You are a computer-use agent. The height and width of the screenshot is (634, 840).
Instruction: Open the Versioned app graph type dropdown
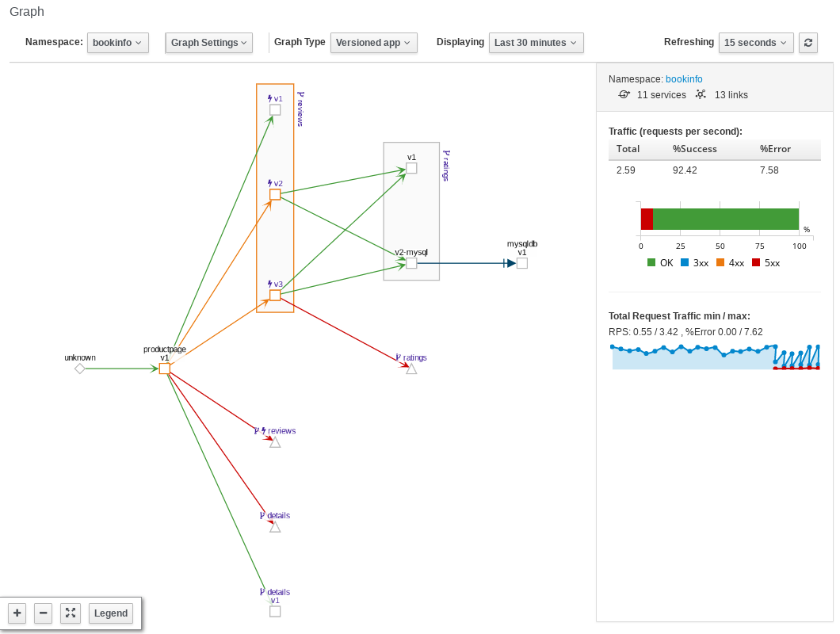click(x=373, y=43)
